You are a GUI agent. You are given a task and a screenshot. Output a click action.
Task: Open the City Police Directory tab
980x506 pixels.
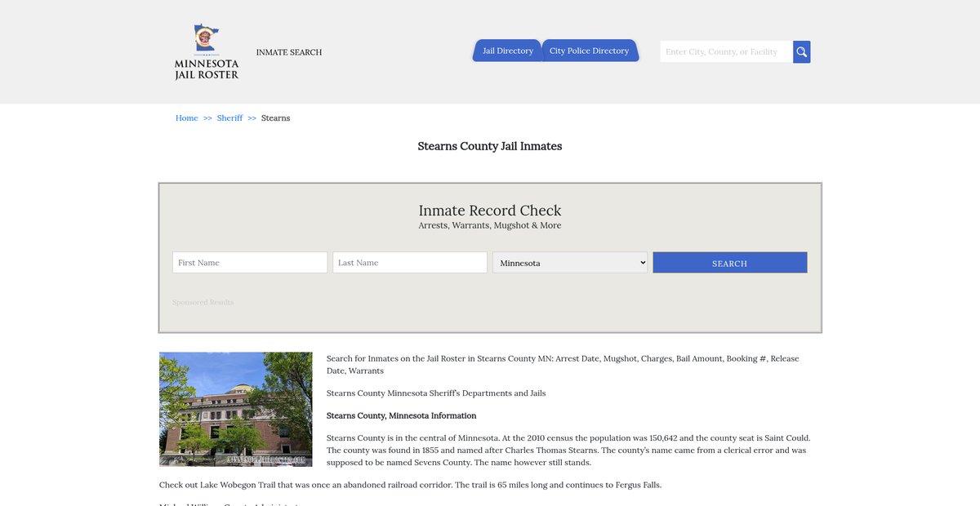[x=589, y=51]
